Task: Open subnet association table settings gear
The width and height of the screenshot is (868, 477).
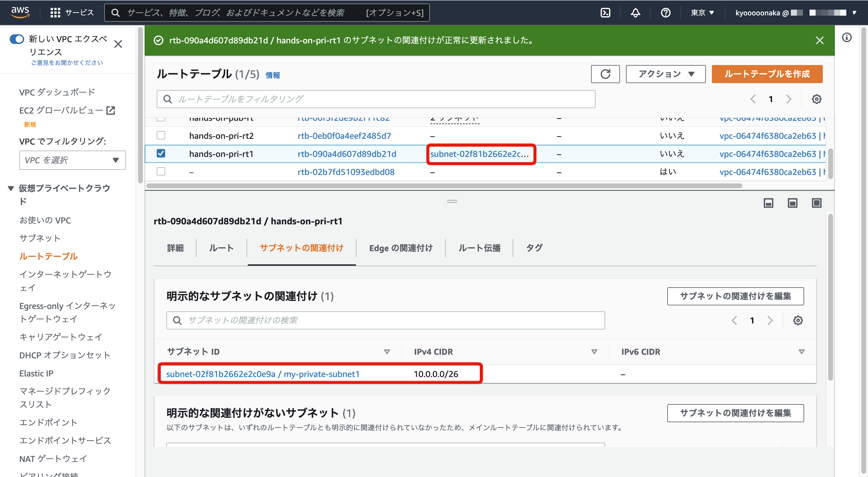Action: click(797, 320)
